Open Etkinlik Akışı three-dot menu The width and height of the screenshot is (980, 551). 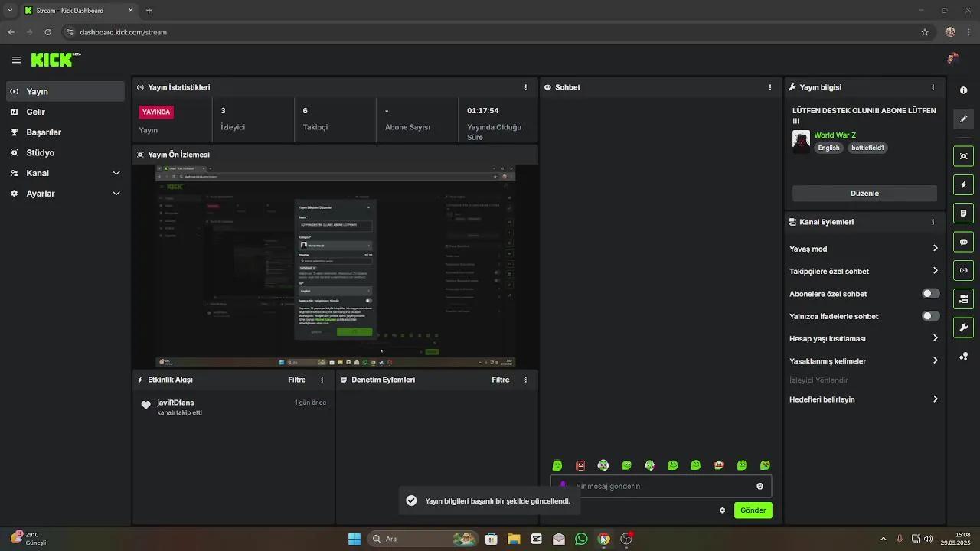click(x=322, y=380)
